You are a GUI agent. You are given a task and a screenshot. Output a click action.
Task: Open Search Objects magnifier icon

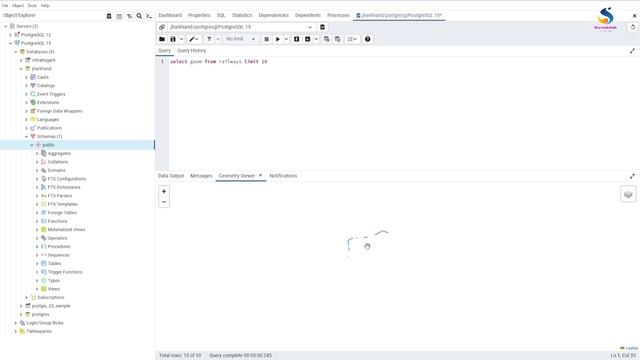(139, 16)
